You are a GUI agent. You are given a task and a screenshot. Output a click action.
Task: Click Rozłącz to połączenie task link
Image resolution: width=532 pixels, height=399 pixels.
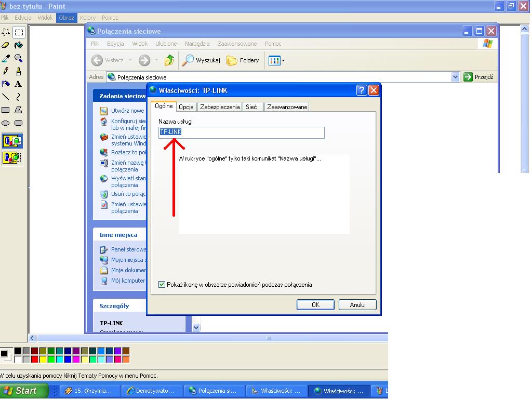tap(123, 152)
